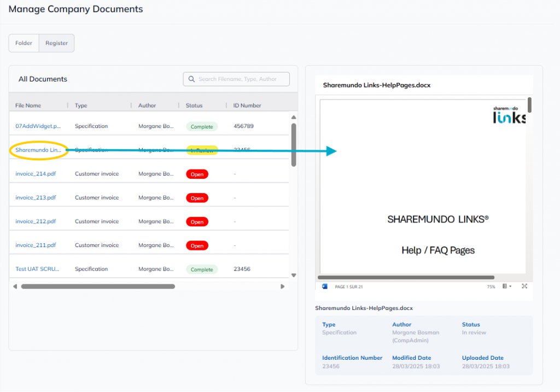Click the horizontal scroll left arrow
The height and width of the screenshot is (392, 560).
click(15, 286)
